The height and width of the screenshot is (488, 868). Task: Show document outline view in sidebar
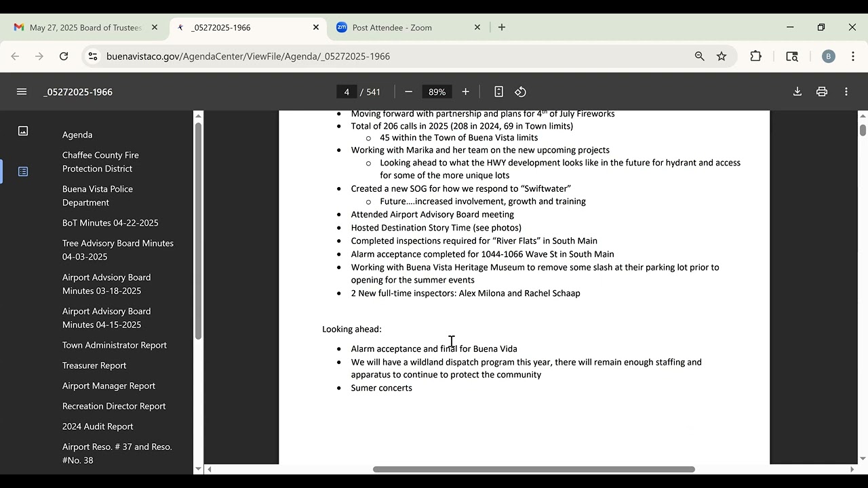(x=23, y=171)
